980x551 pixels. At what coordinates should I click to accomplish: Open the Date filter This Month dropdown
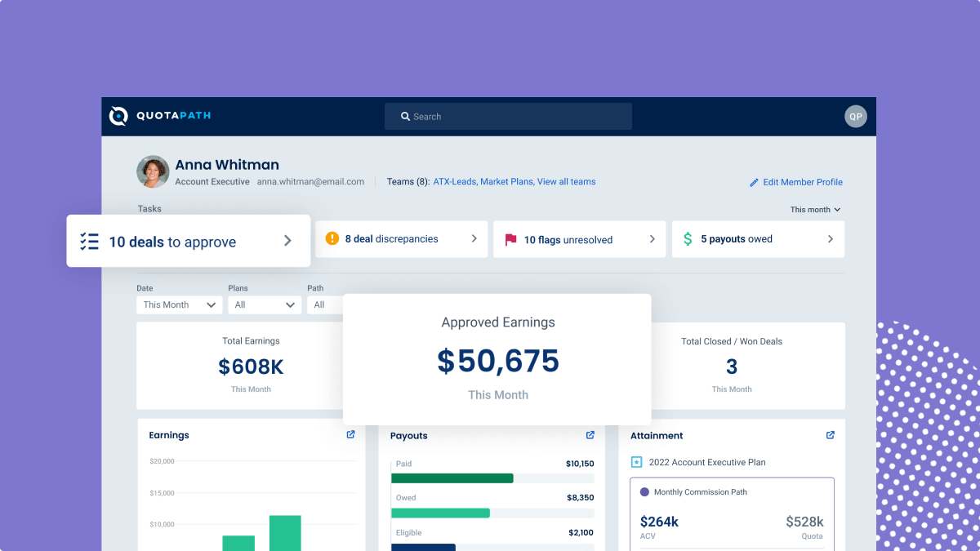[180, 304]
